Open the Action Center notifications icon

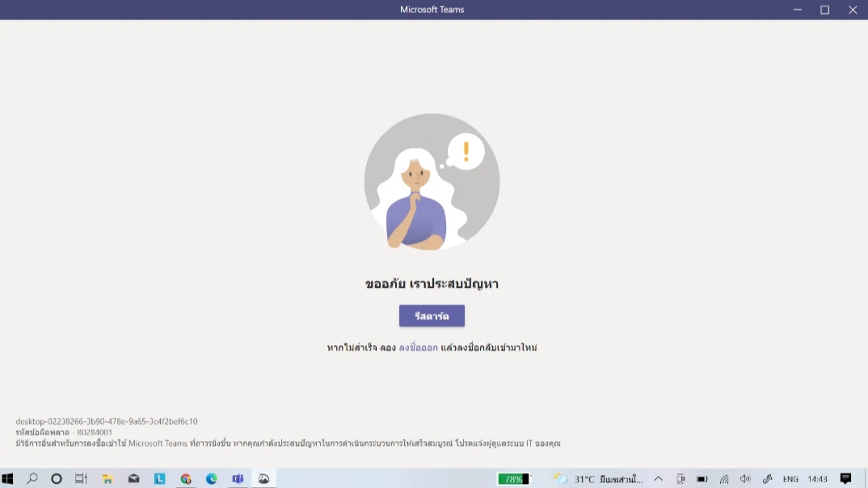[845, 478]
